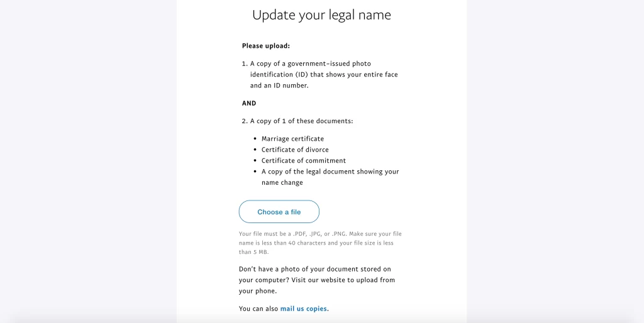
Task: Click the Please upload: label
Action: 266,45
